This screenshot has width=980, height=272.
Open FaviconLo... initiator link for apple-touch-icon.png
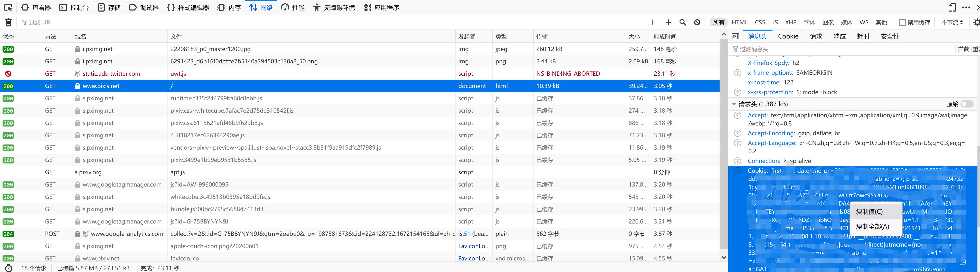click(474, 246)
